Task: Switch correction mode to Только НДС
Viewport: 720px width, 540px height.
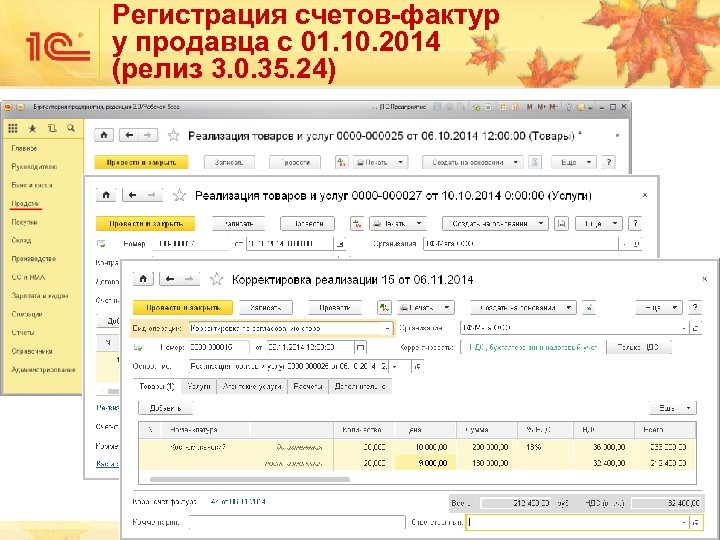Action: pos(639,348)
